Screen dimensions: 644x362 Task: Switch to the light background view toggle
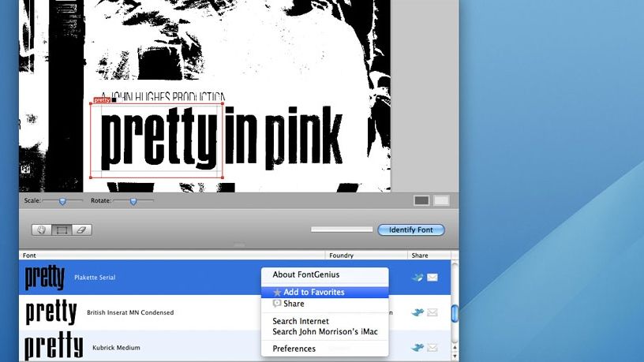[441, 201]
